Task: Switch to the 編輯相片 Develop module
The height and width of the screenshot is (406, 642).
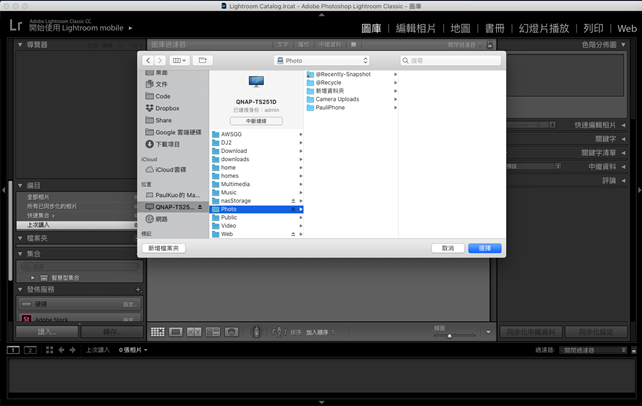Action: 416,28
